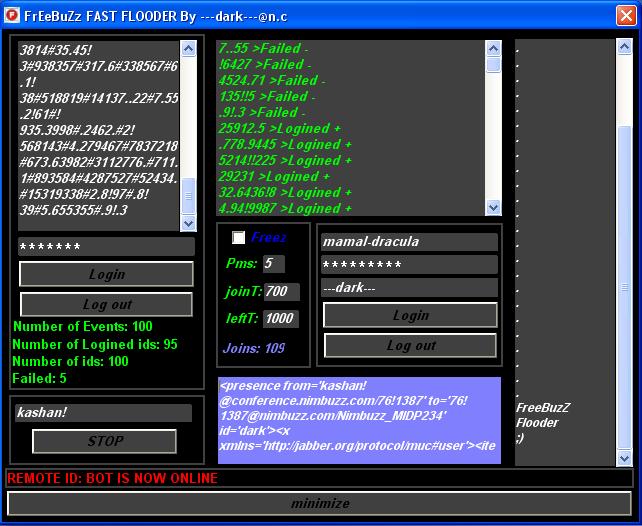Click the '135!!5 >Failed -' log entry
This screenshot has width=642, height=526.
click(x=267, y=97)
